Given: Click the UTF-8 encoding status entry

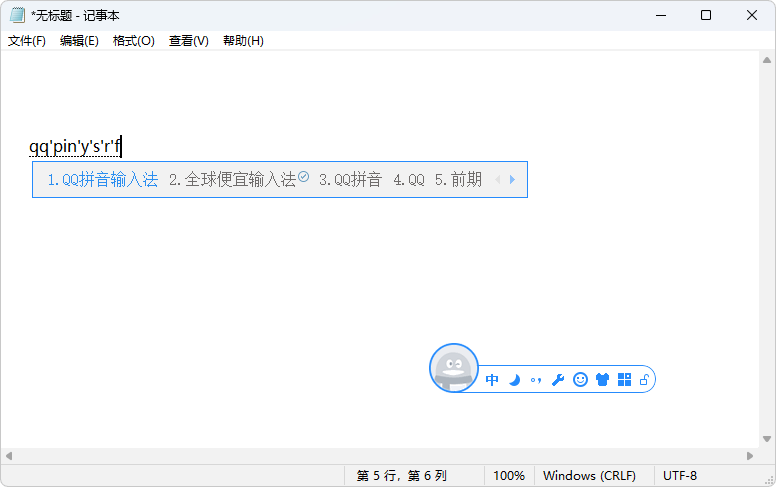Looking at the screenshot, I should click(679, 476).
